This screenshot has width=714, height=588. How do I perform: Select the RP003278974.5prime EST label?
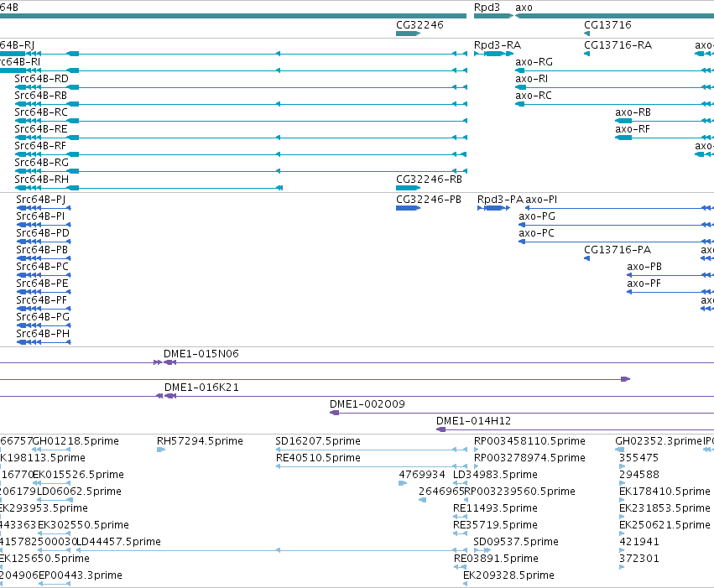point(529,458)
